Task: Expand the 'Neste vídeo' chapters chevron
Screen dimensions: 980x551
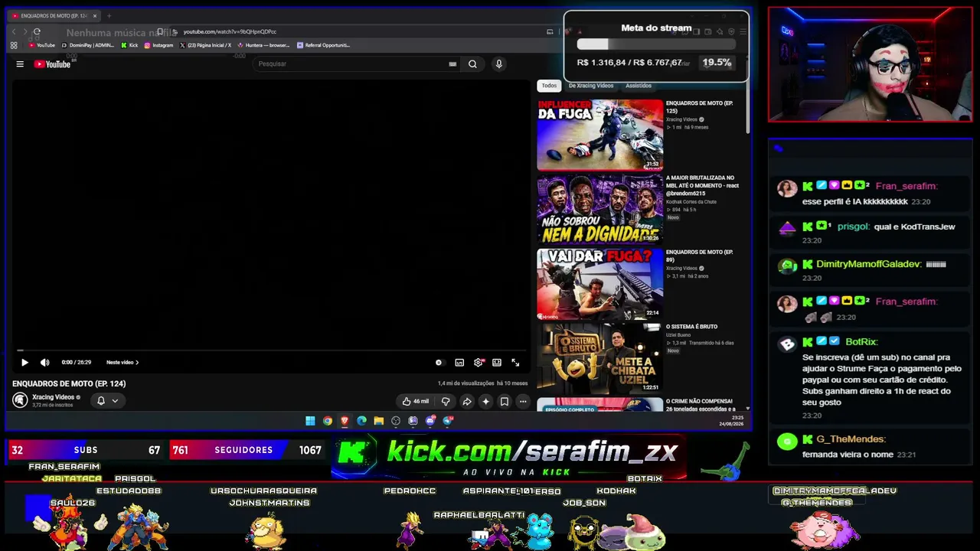Action: coord(136,363)
